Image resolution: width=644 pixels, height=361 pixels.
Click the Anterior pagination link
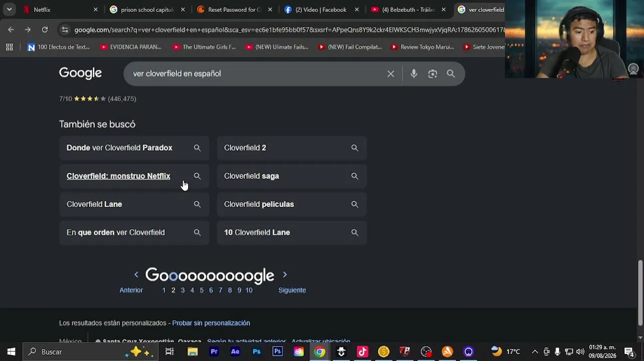pos(131,290)
